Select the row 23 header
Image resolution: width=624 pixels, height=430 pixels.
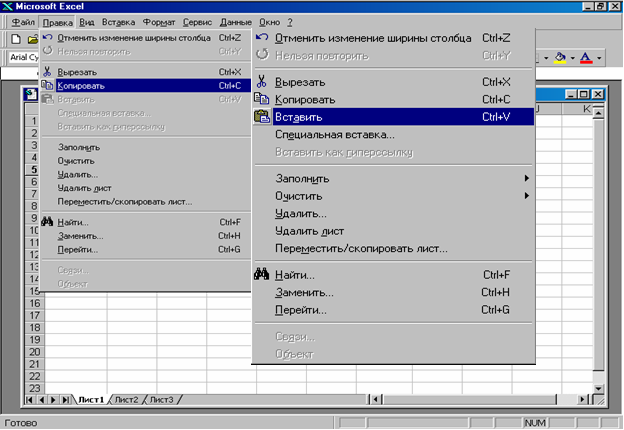coord(34,388)
